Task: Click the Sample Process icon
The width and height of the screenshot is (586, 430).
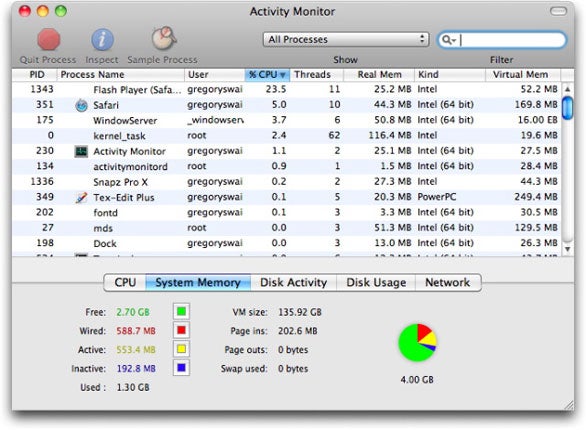Action: click(163, 38)
